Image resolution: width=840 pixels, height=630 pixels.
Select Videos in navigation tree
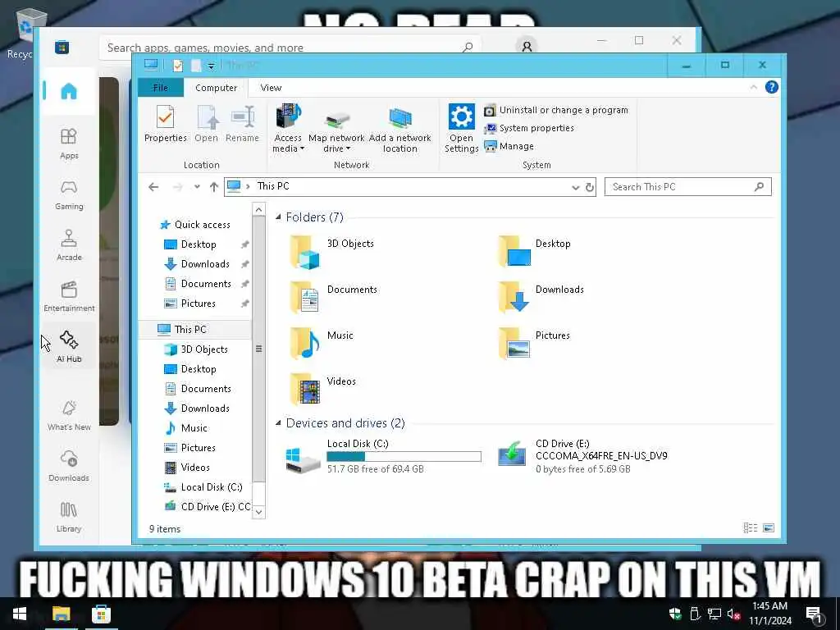pyautogui.click(x=195, y=468)
